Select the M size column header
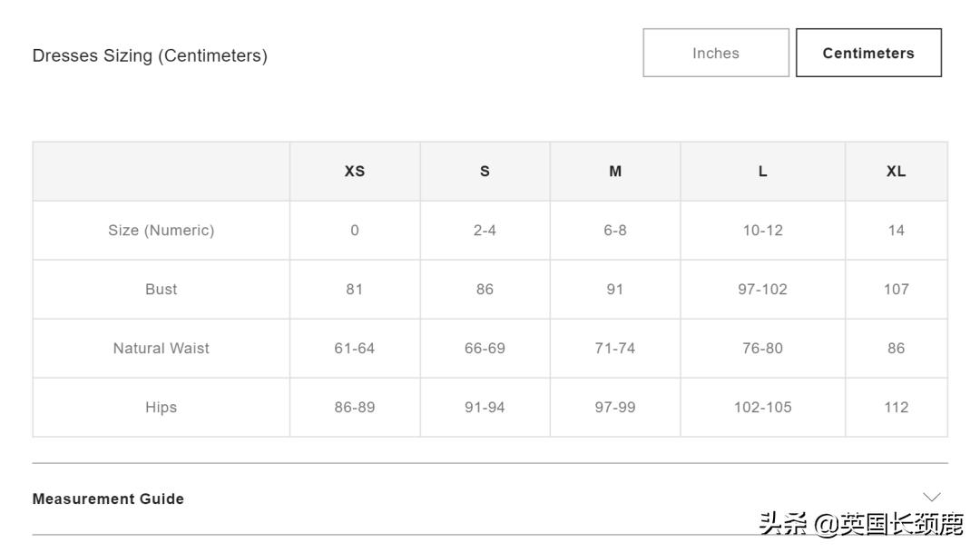 pos(615,172)
